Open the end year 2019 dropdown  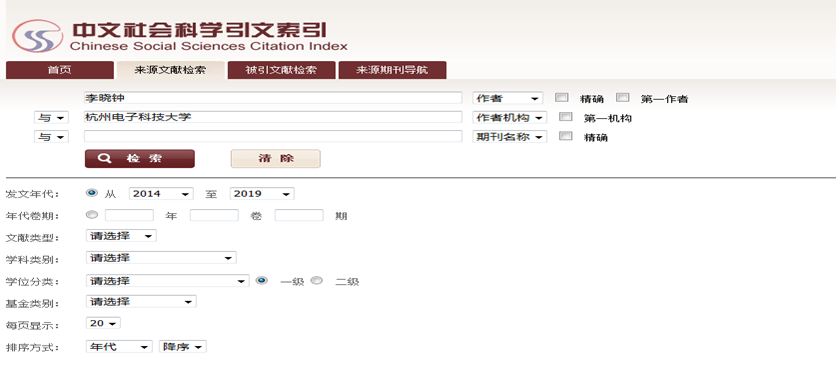point(262,194)
